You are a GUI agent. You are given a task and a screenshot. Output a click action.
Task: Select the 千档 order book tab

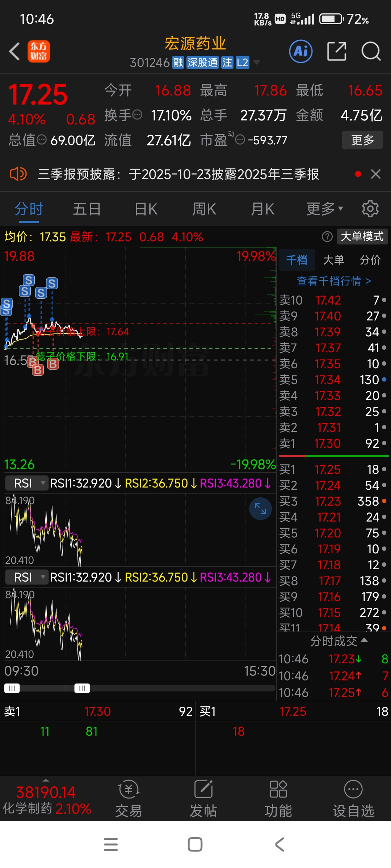[x=297, y=260]
